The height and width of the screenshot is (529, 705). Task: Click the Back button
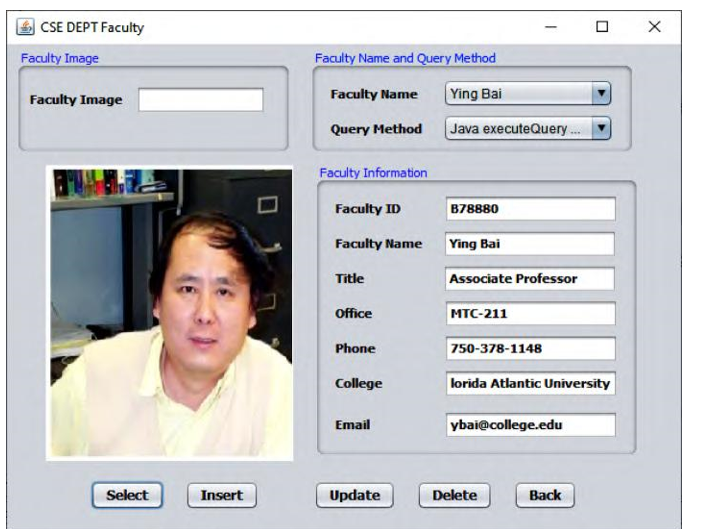545,495
